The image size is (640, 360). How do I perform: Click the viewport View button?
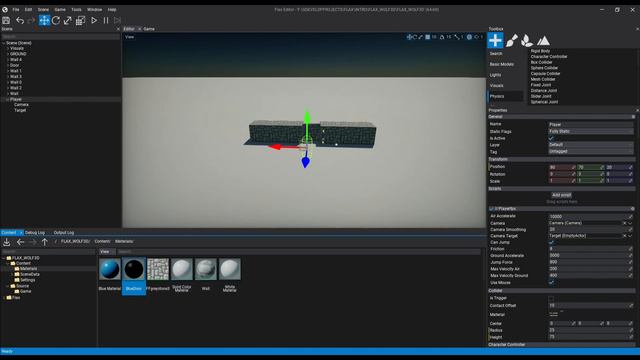click(129, 37)
